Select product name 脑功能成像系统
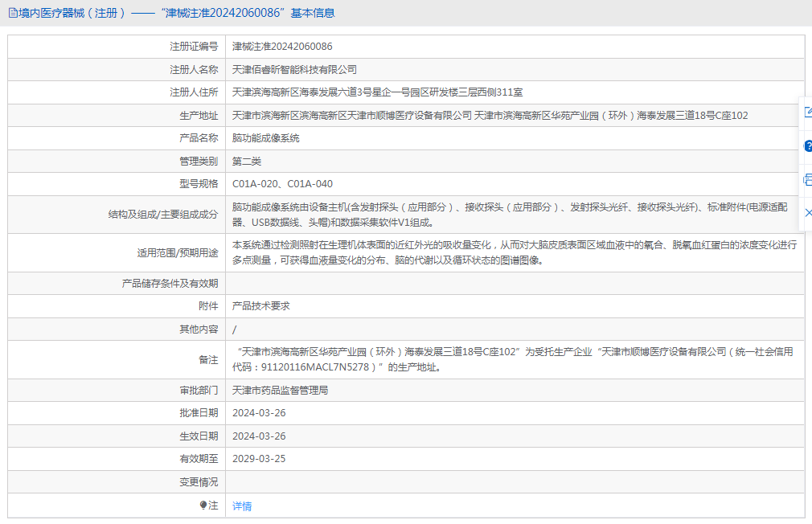This screenshot has height=524, width=812. 265,138
